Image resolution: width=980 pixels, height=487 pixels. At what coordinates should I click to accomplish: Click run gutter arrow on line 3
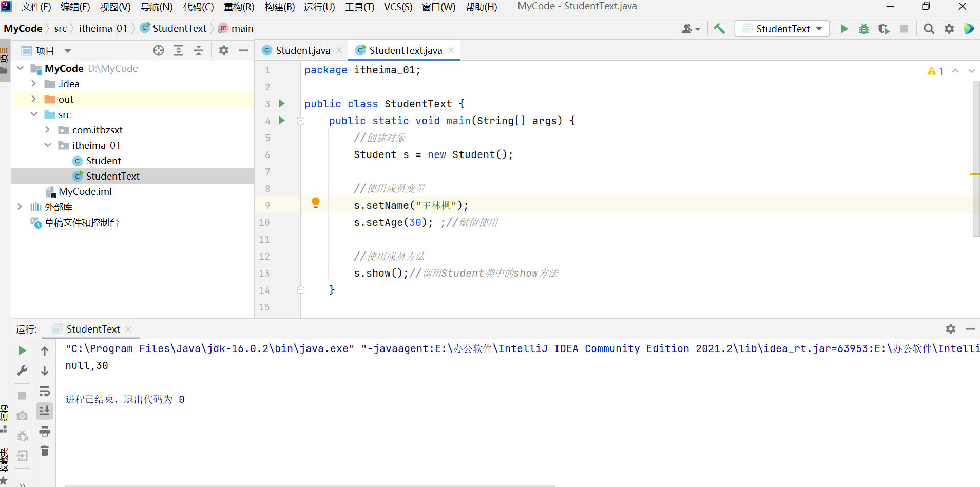click(x=281, y=104)
